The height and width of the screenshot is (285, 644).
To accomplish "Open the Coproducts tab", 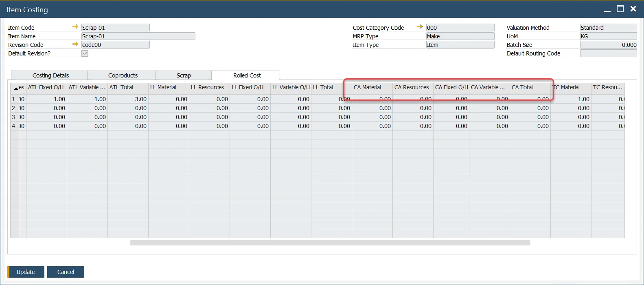I will (x=123, y=75).
